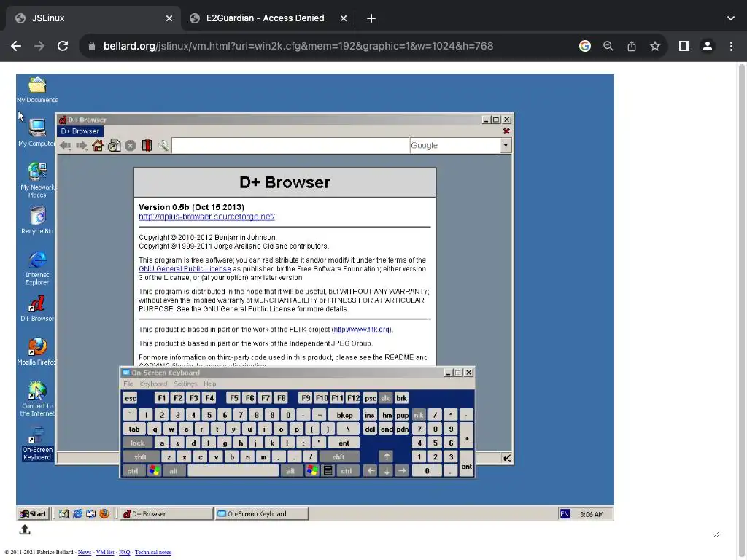This screenshot has width=747, height=560.
Task: Toggle the left ctrl key on the keyboard
Action: pyautogui.click(x=133, y=472)
